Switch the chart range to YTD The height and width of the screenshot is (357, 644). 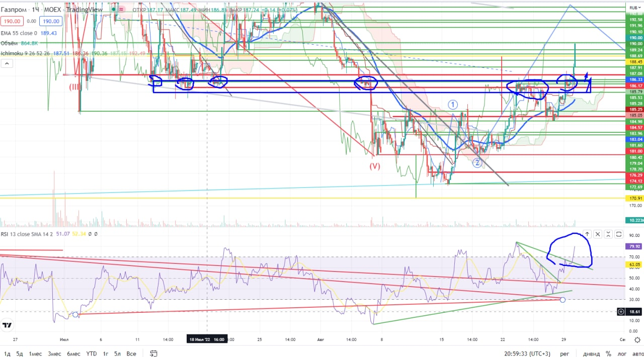(x=92, y=353)
